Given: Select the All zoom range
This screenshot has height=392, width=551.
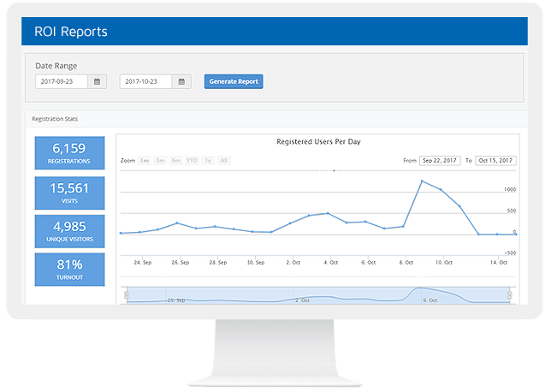Looking at the screenshot, I should click(x=223, y=160).
